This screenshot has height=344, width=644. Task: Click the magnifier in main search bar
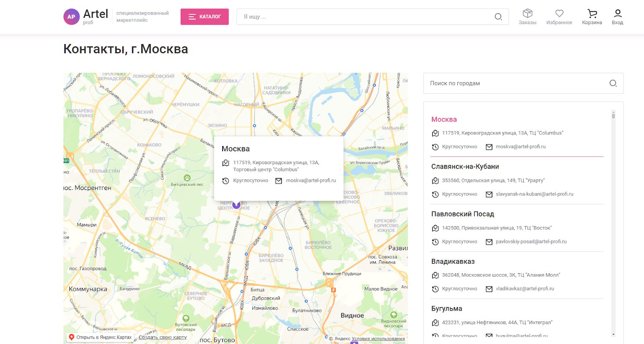click(498, 17)
